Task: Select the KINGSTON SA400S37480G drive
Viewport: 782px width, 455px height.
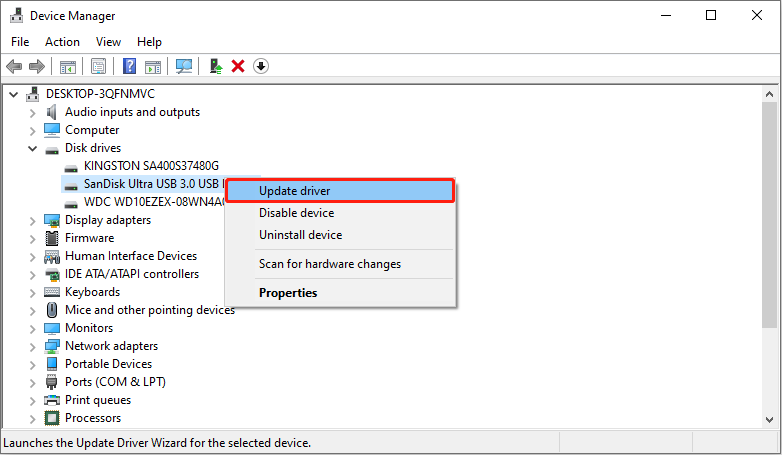Action: click(151, 166)
